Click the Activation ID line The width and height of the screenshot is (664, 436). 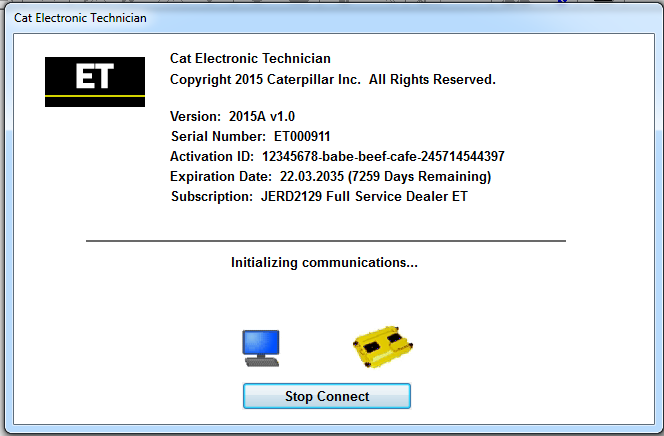click(x=337, y=157)
